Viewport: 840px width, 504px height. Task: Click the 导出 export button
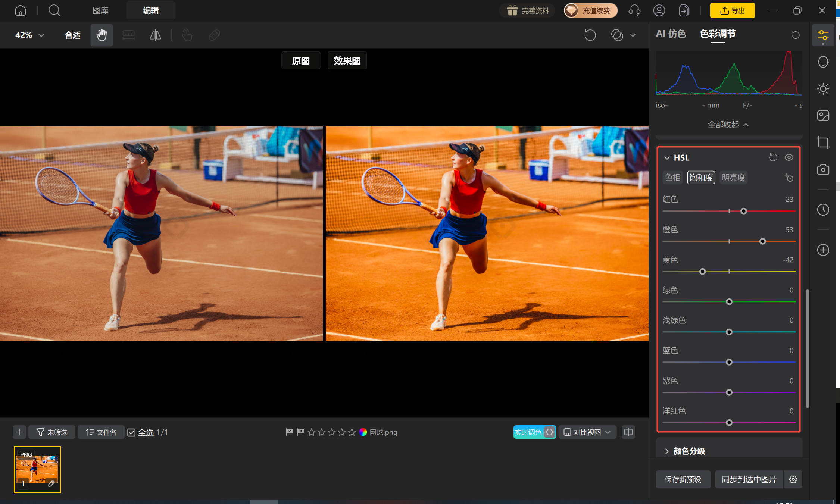click(x=732, y=10)
